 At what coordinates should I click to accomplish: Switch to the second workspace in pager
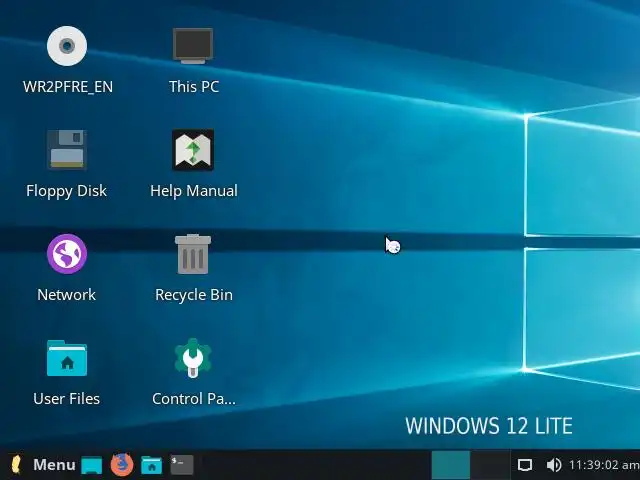point(490,465)
